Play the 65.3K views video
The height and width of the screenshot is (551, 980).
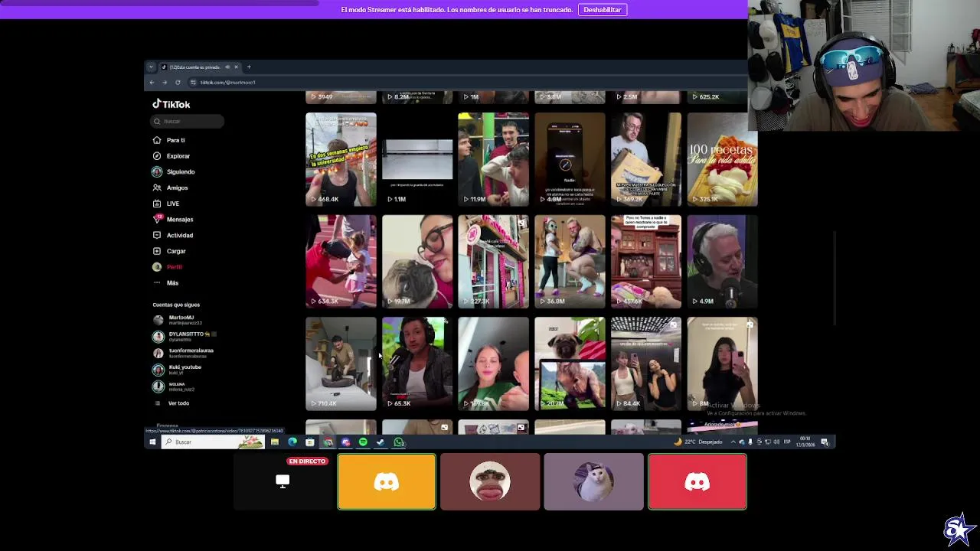pos(417,364)
